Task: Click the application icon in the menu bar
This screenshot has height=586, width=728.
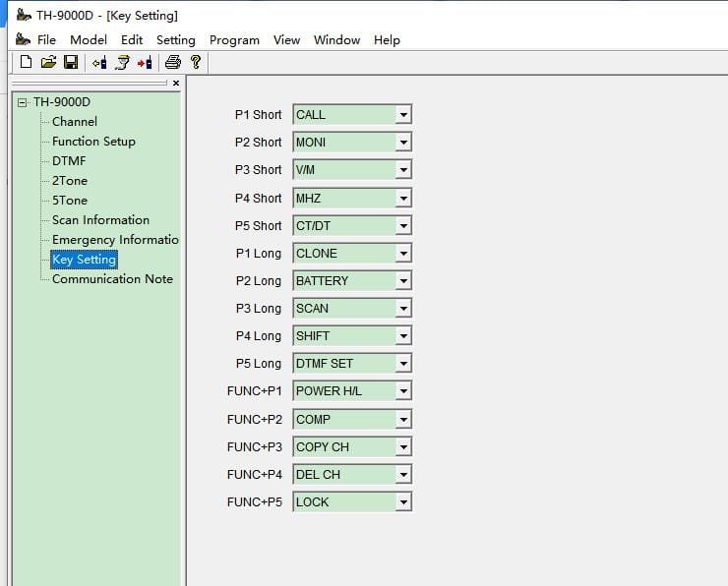Action: point(24,40)
